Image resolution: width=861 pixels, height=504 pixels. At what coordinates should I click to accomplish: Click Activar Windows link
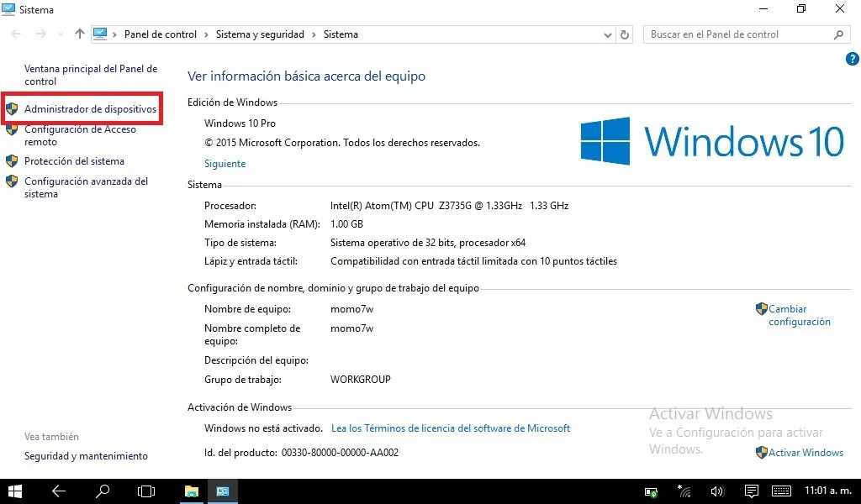click(806, 453)
